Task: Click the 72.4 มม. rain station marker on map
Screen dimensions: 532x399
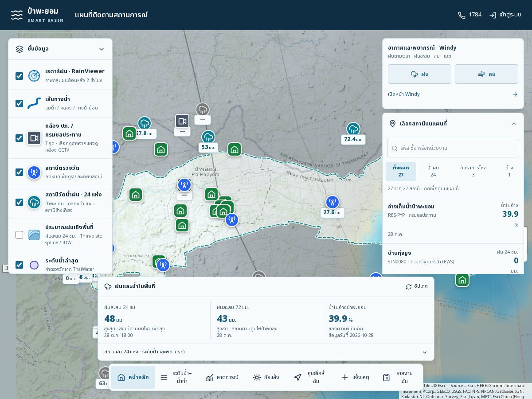Action: (353, 129)
